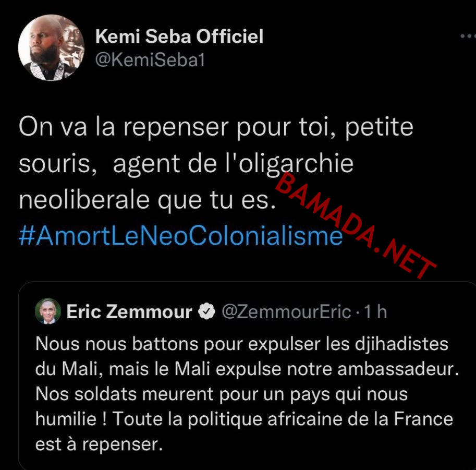Open the #AmortLeNeoColonialisme hashtag

[180, 236]
